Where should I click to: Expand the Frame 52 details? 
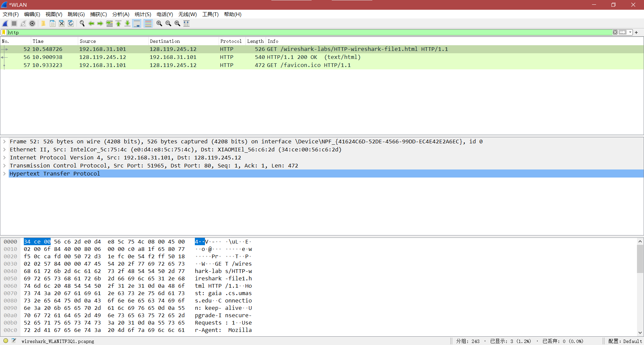click(4, 142)
